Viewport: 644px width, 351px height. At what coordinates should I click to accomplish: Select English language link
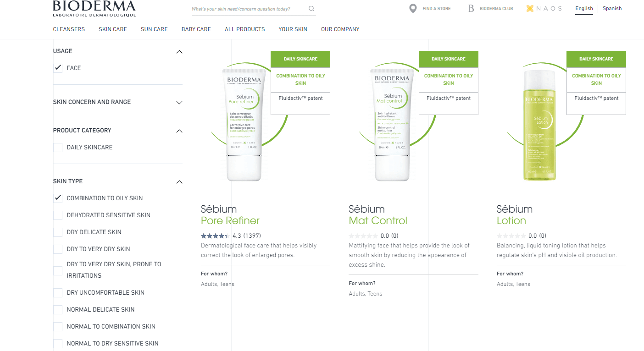coord(584,8)
